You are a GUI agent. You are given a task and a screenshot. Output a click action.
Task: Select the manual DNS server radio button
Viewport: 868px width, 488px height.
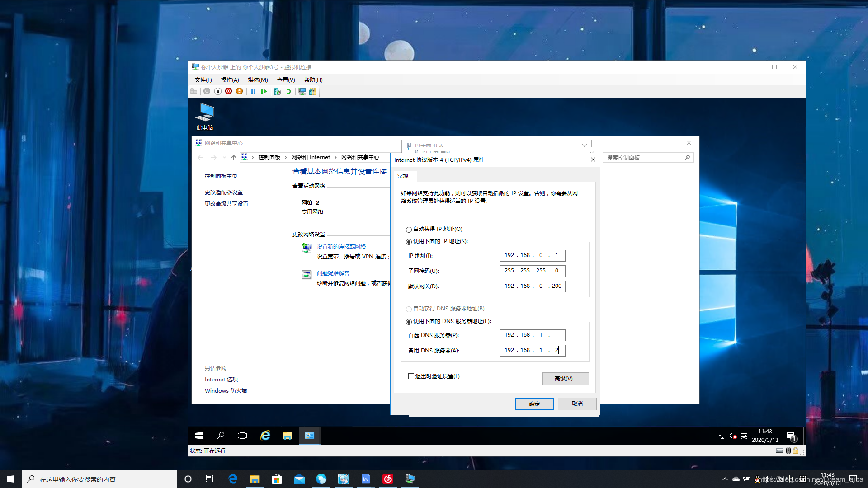pos(409,322)
